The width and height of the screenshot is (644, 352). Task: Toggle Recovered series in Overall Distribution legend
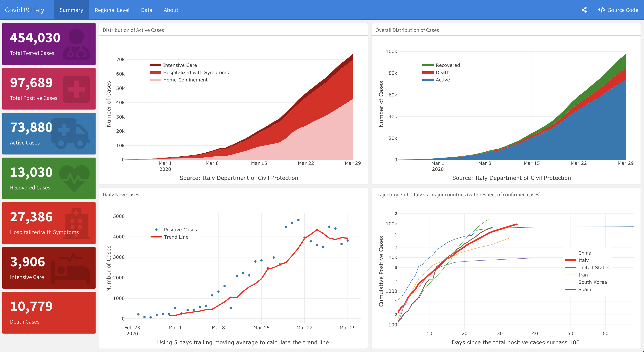pyautogui.click(x=447, y=65)
